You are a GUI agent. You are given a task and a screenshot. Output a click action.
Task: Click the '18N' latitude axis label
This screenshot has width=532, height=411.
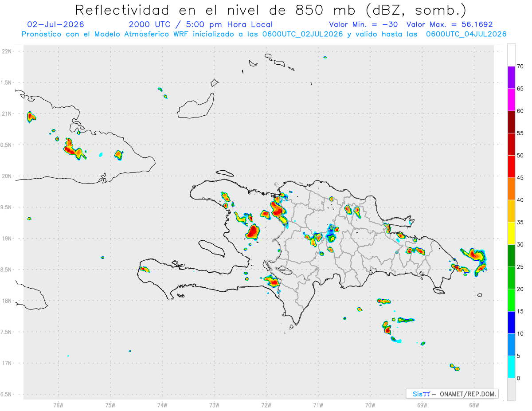8,301
